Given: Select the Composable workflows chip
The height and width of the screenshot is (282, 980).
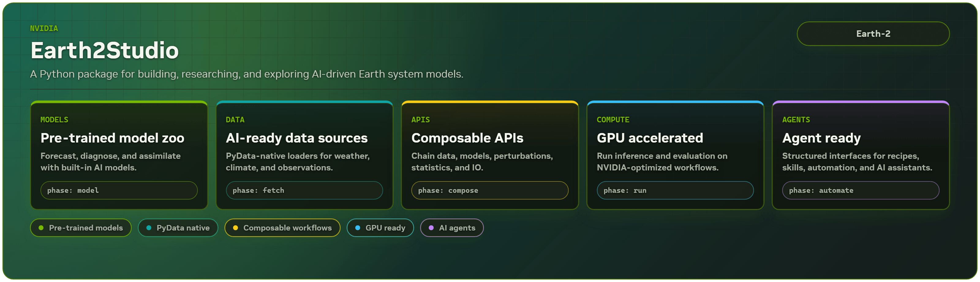Looking at the screenshot, I should pyautogui.click(x=282, y=227).
